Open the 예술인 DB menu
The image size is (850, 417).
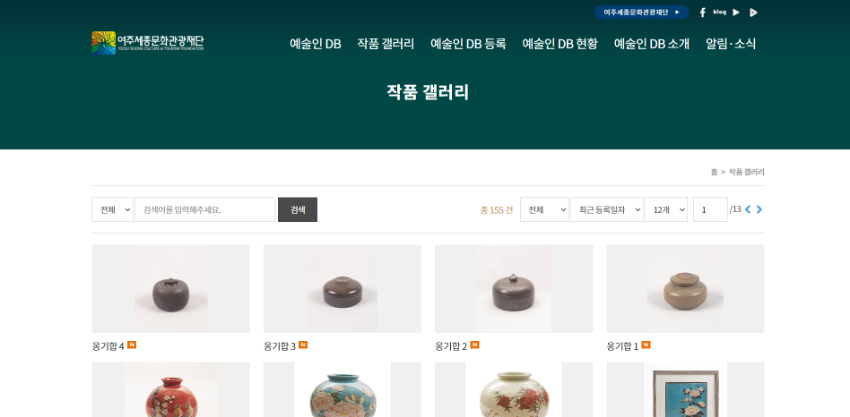[x=315, y=44]
